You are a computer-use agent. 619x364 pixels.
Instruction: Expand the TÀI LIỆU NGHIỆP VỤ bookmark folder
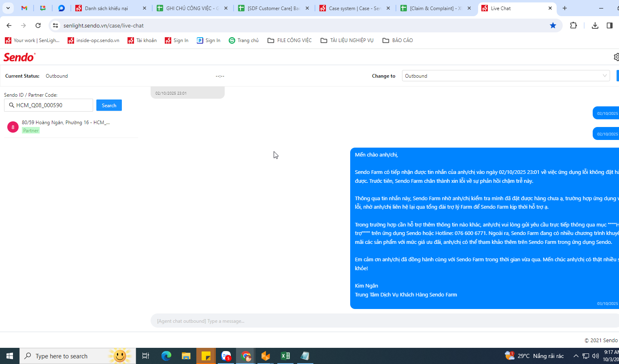[347, 40]
